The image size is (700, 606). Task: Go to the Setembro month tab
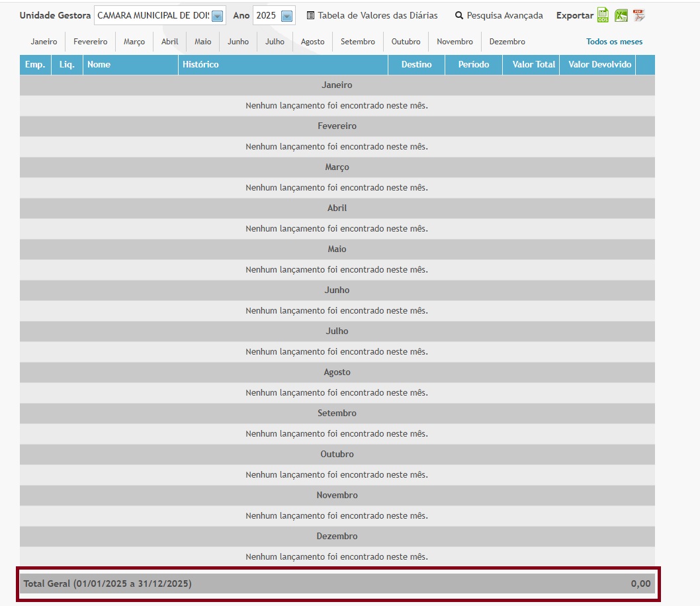(x=357, y=42)
